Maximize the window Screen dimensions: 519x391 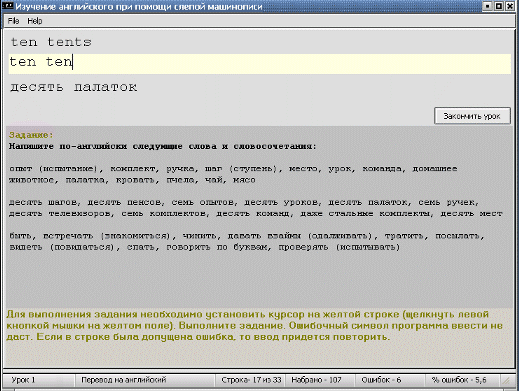499,6
